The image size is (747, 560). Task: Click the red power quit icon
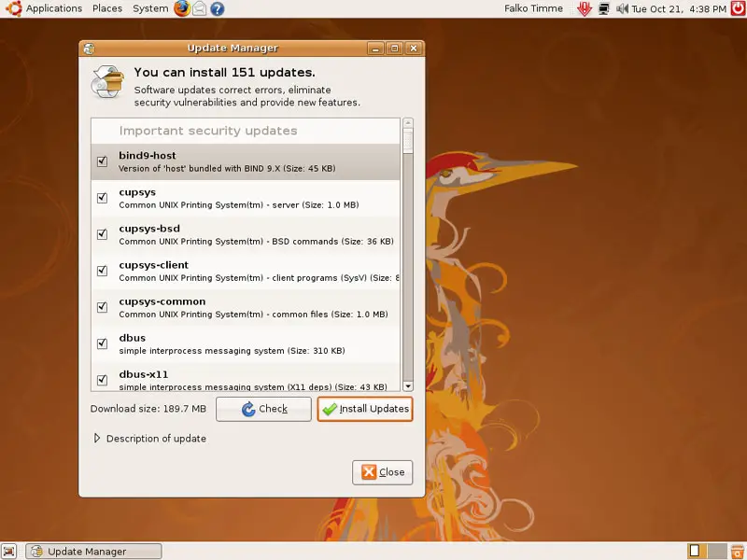738,8
